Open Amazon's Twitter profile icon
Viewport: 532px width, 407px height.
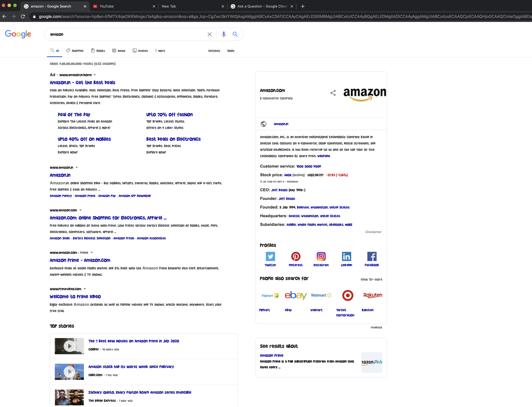[270, 256]
